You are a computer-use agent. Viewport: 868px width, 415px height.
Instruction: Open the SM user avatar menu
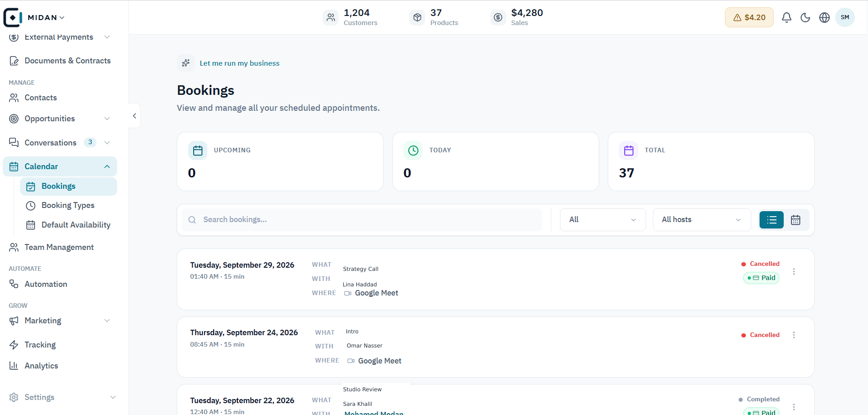845,17
